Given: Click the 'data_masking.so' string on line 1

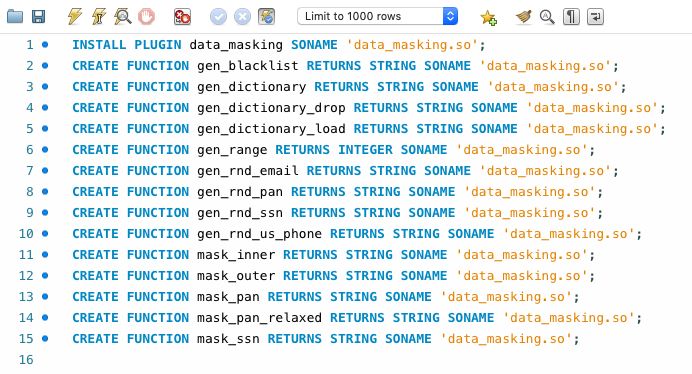Looking at the screenshot, I should point(412,45).
